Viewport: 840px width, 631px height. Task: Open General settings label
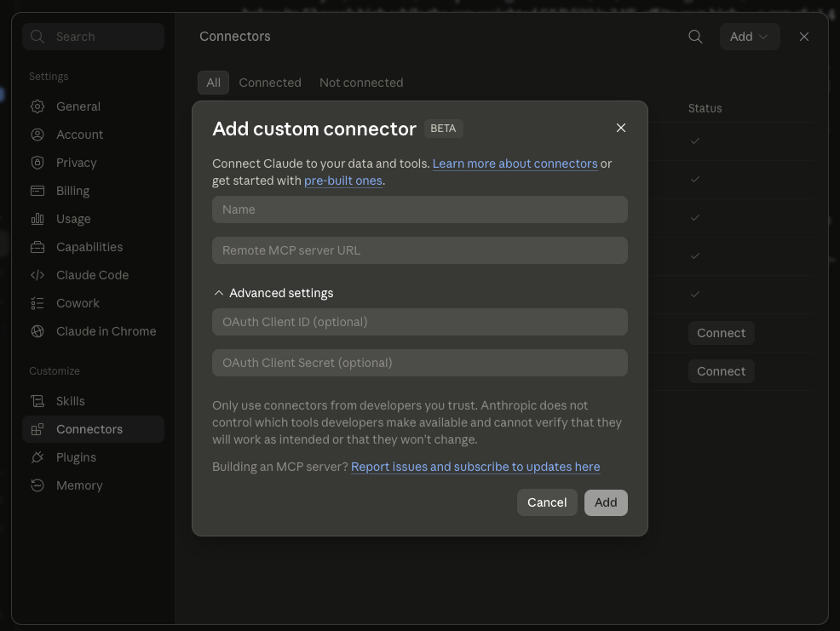coord(78,106)
